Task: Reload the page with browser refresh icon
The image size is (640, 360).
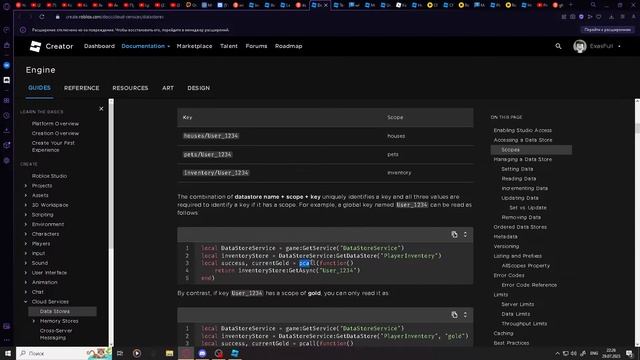Action: (x=42, y=17)
